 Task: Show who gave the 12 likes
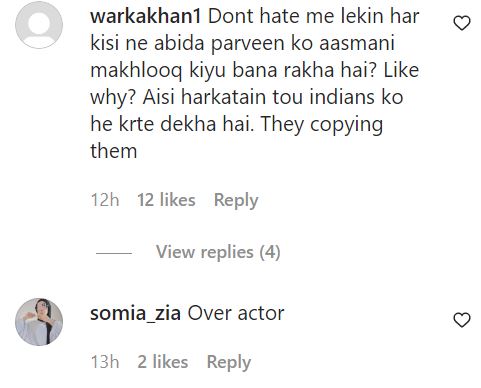(166, 200)
